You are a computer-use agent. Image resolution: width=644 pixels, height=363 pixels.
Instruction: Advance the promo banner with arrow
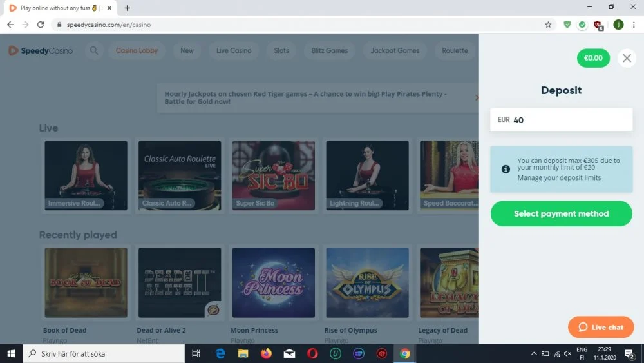pyautogui.click(x=477, y=98)
